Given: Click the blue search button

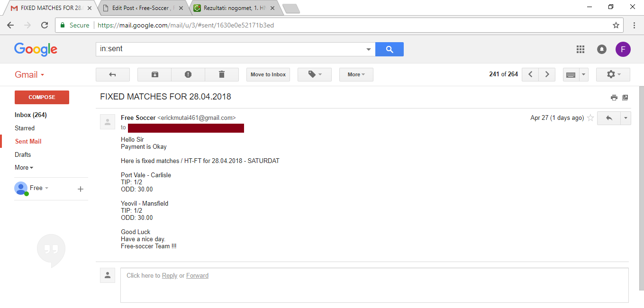Looking at the screenshot, I should coord(390,49).
